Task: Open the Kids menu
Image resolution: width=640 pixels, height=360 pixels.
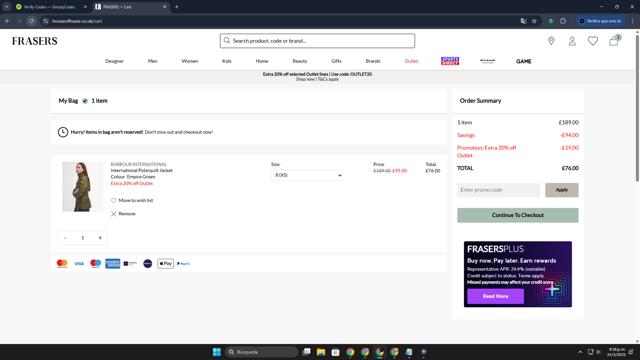Action: (x=227, y=61)
